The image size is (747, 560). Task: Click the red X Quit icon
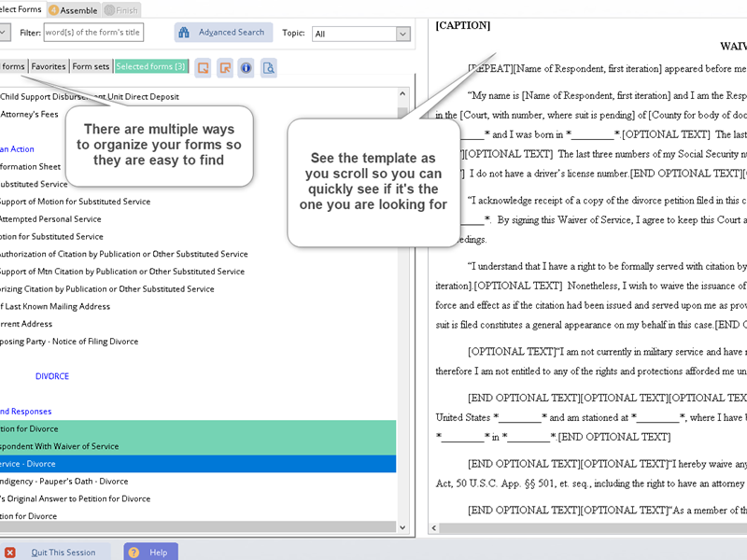(10, 552)
